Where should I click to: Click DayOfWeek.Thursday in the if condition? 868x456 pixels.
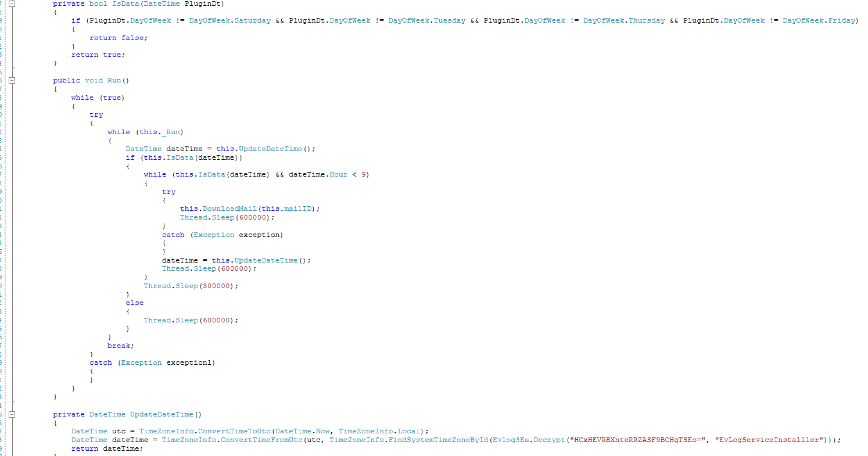(x=624, y=20)
